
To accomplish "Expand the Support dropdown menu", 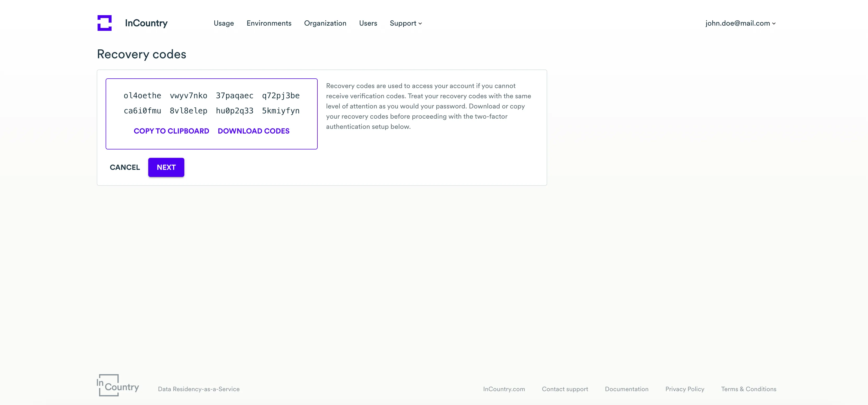I will click(403, 23).
